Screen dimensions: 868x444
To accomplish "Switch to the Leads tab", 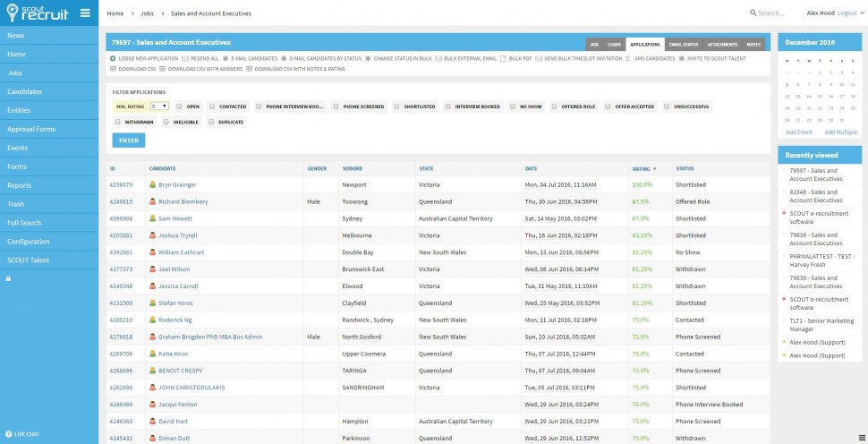I will [614, 44].
